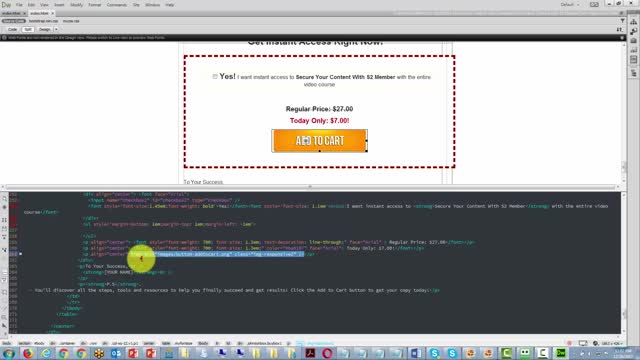Image resolution: width=640 pixels, height=360 pixels.
Task: Select the Add To Cart button image
Action: tap(320, 141)
